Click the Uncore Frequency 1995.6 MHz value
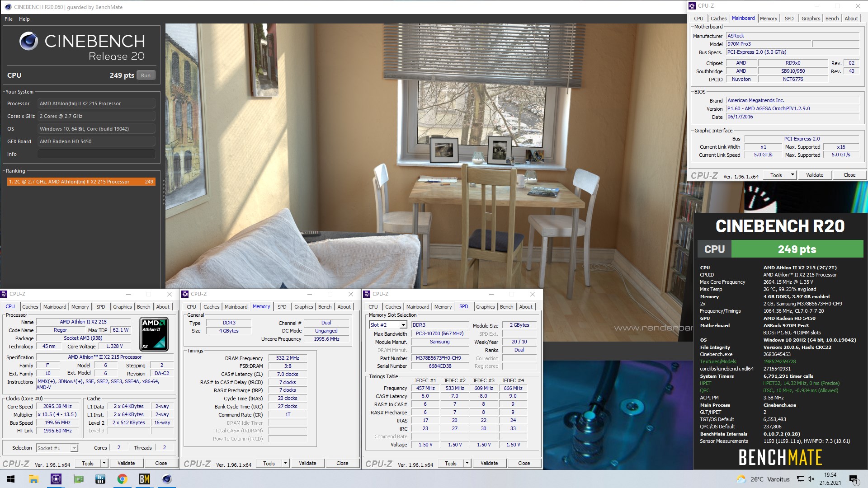Image resolution: width=868 pixels, height=488 pixels. (326, 339)
